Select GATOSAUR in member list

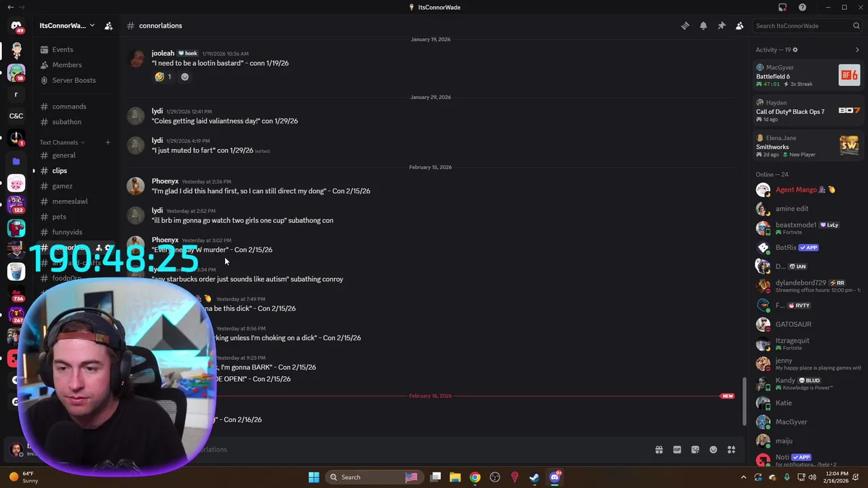pos(808,324)
